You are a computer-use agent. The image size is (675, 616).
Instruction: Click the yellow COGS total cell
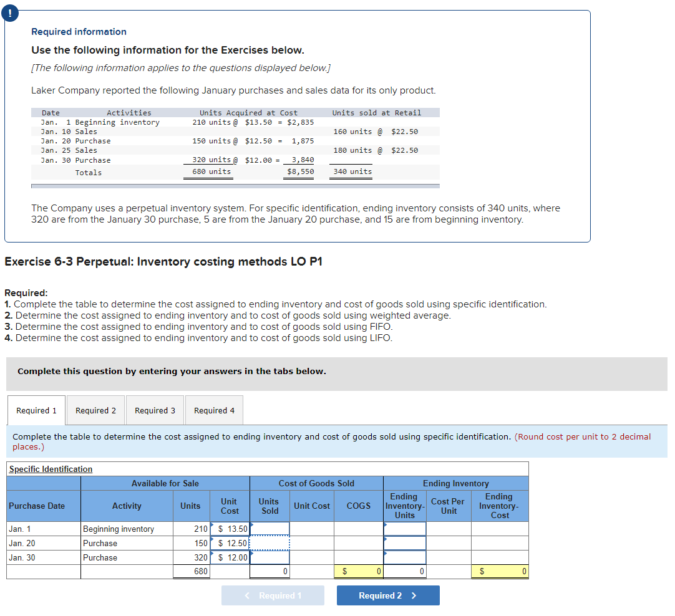pyautogui.click(x=359, y=571)
